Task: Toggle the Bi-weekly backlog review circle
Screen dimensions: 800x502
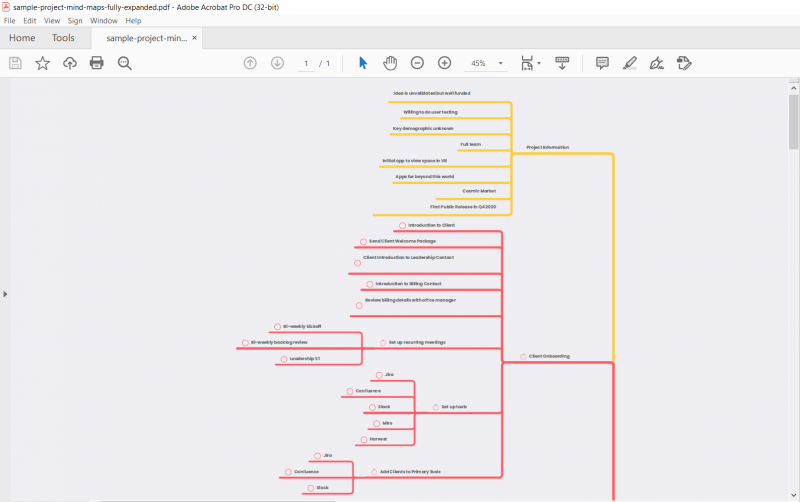Action: pyautogui.click(x=245, y=343)
